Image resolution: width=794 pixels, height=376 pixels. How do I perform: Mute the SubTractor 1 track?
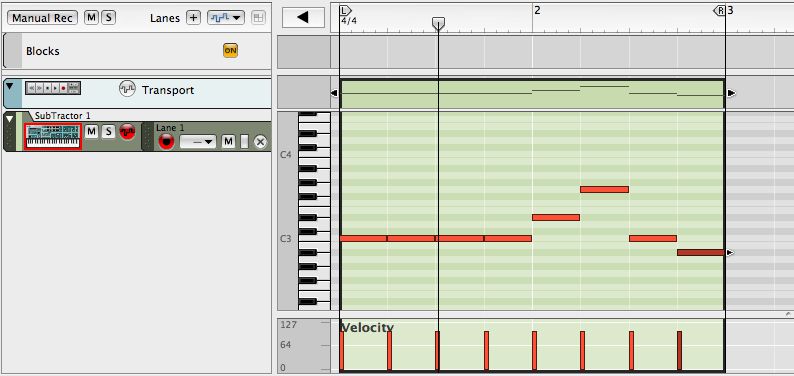tap(91, 132)
